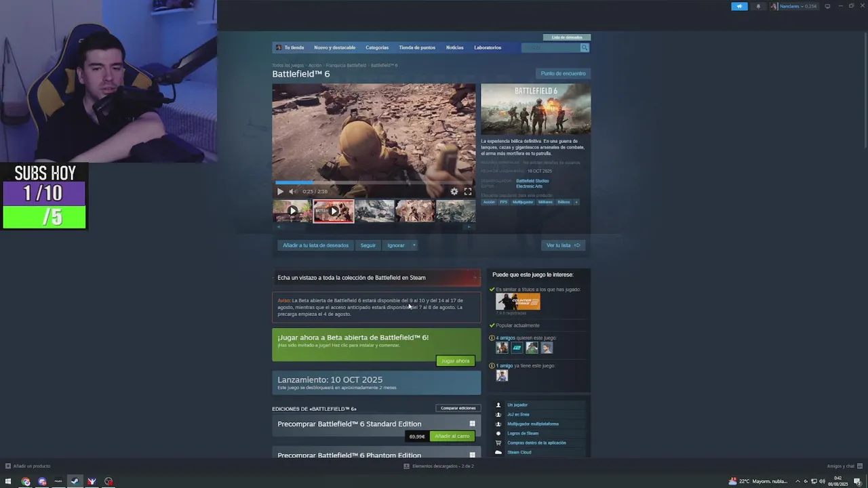Enter trailer fullscreen mode
Viewport: 868px width, 488px height.
(467, 192)
